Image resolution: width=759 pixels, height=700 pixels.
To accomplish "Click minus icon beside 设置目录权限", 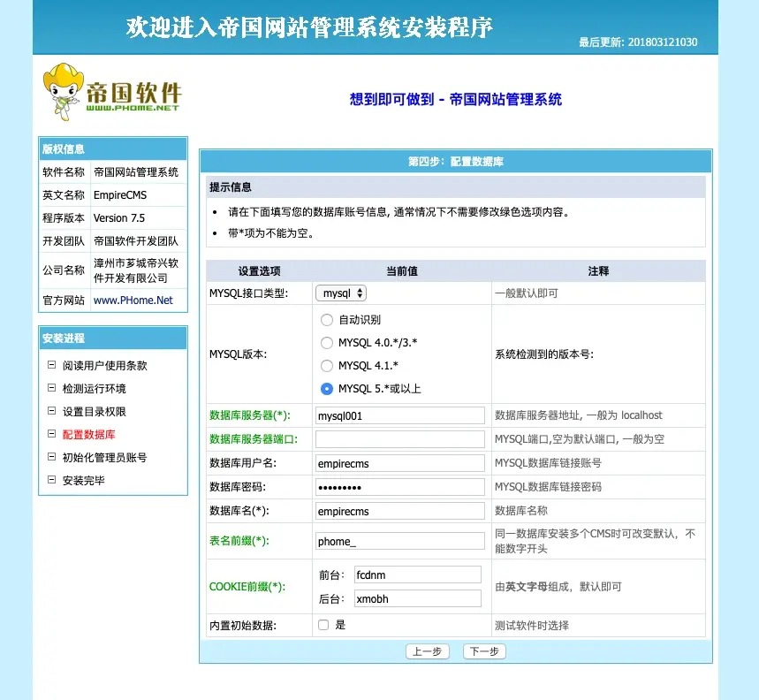I will (52, 411).
